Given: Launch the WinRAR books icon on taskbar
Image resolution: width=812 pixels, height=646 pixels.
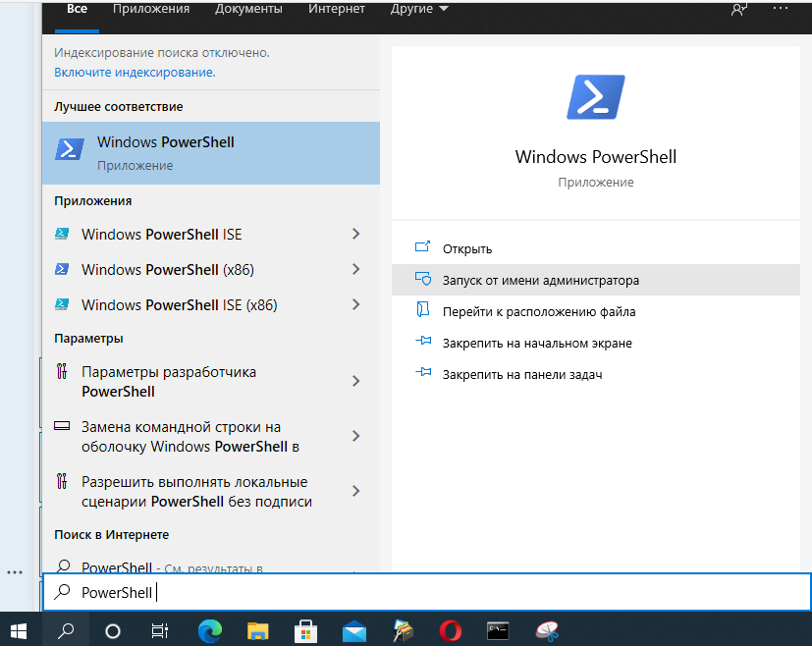Looking at the screenshot, I should tap(403, 631).
